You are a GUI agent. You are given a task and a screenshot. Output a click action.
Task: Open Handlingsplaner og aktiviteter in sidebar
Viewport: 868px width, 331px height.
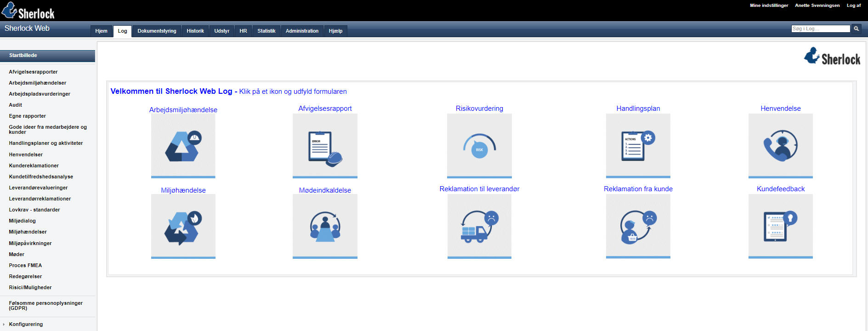(x=46, y=143)
